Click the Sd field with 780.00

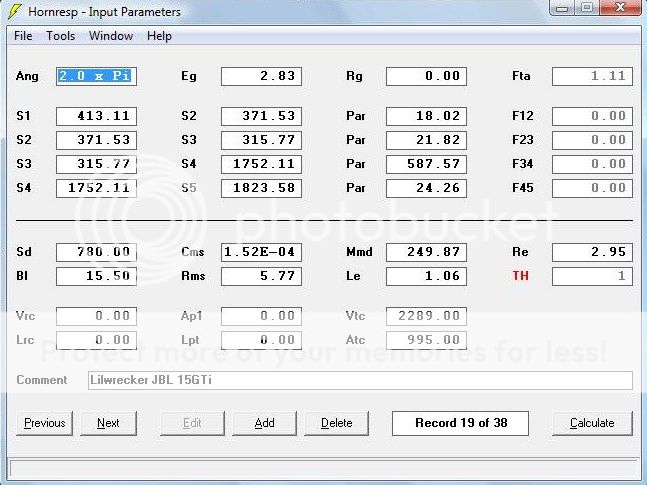pos(96,252)
